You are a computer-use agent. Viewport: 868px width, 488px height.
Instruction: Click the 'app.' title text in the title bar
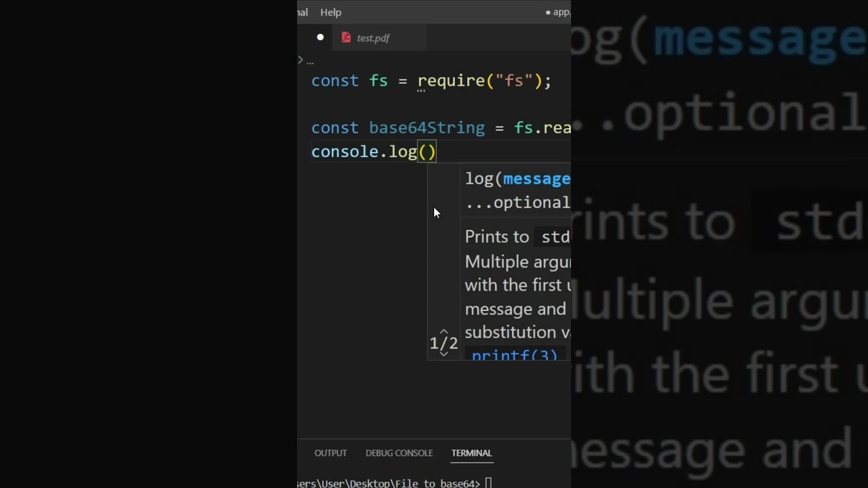point(561,12)
